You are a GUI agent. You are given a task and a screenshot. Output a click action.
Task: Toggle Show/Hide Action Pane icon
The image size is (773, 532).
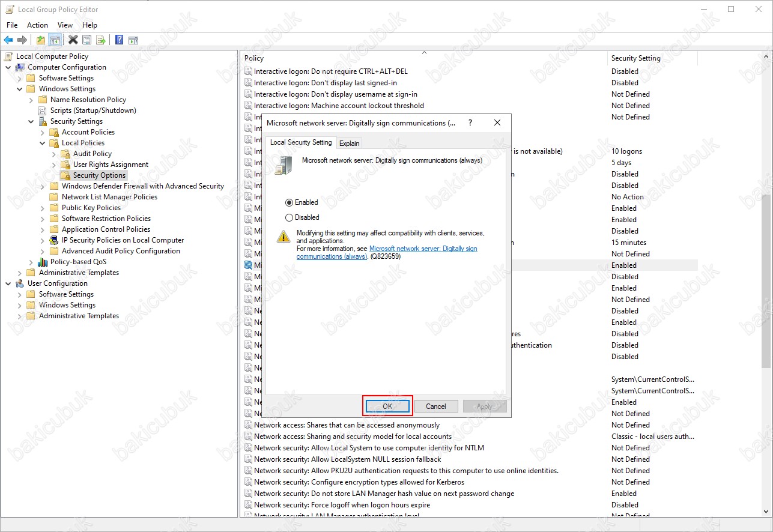pyautogui.click(x=133, y=40)
